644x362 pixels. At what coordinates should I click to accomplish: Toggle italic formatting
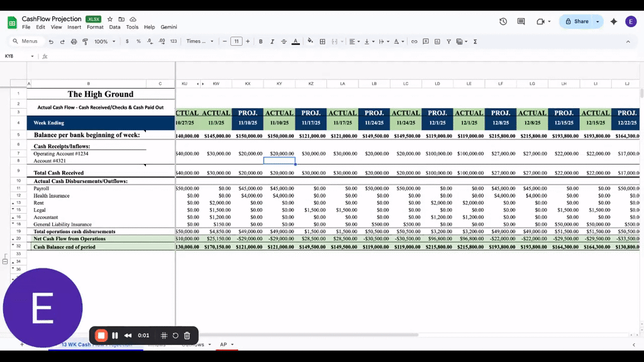(x=272, y=41)
